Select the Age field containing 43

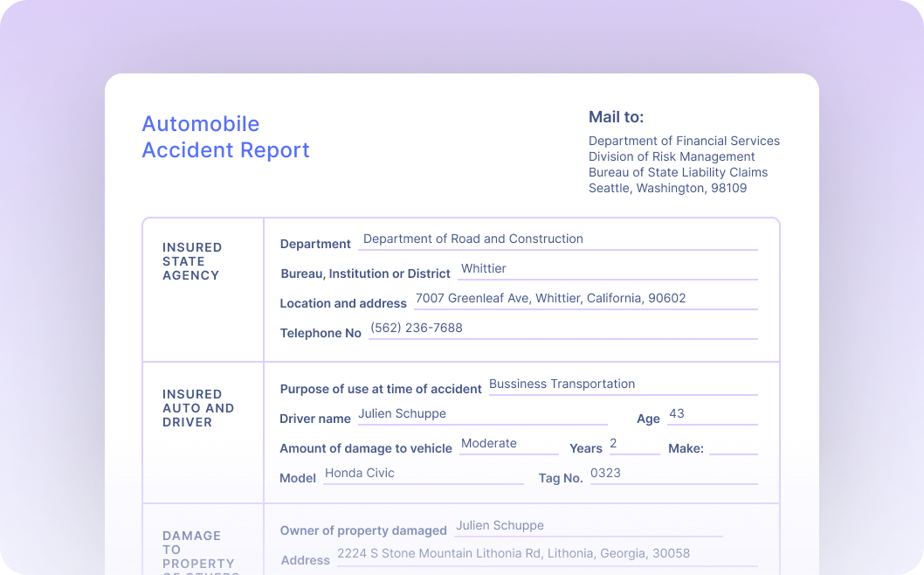point(712,412)
